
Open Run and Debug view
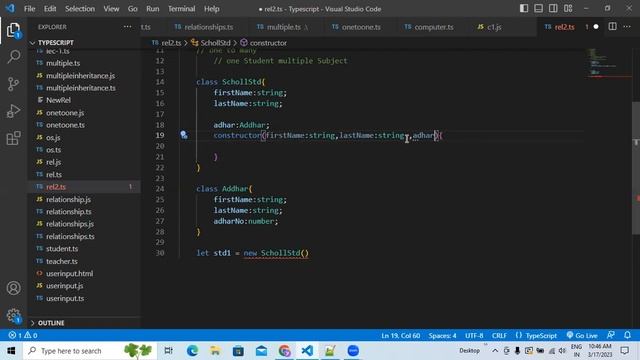pos(13,111)
